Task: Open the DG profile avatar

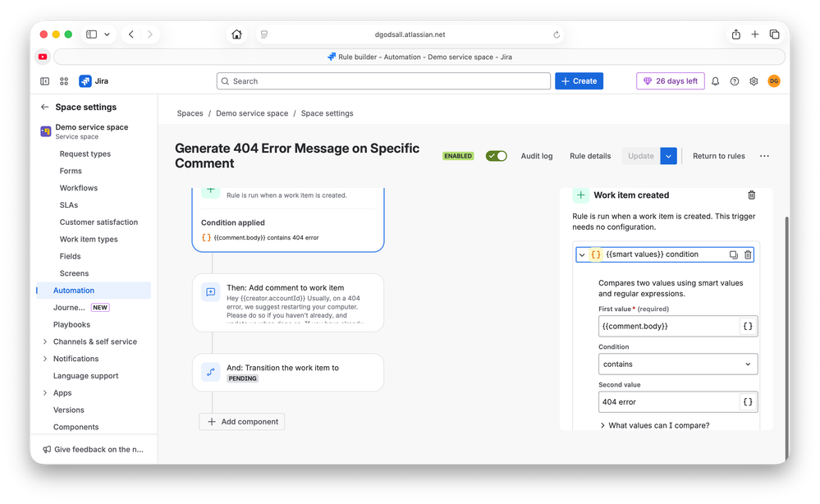Action: [774, 81]
